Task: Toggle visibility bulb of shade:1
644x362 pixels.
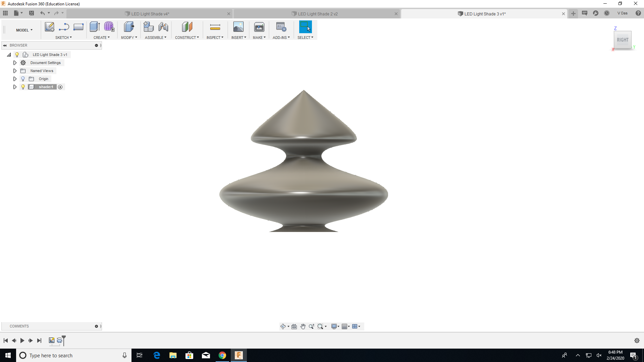Action: coord(23,87)
